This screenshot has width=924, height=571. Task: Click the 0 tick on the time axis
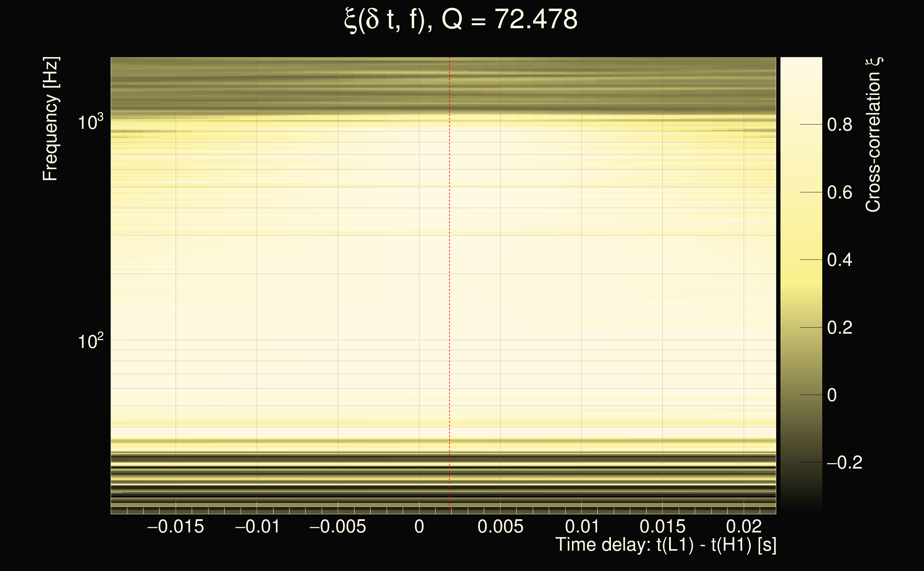click(419, 527)
